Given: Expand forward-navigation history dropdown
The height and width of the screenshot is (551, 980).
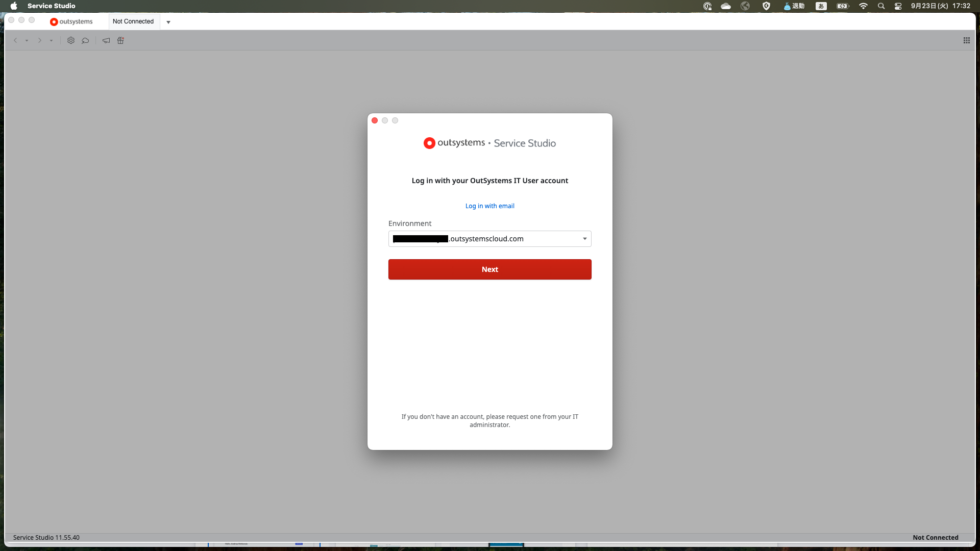Looking at the screenshot, I should pos(51,40).
